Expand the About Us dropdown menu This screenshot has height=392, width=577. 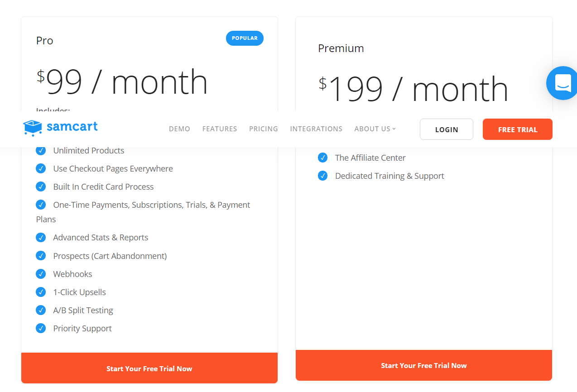(375, 129)
